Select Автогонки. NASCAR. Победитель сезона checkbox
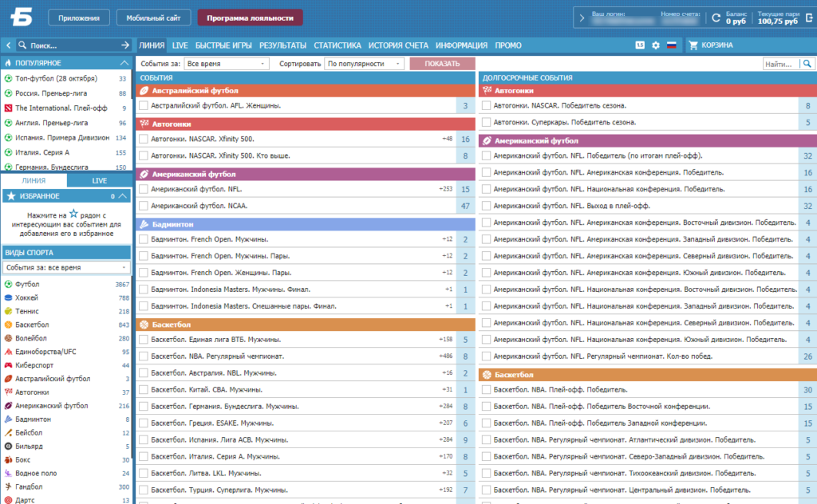This screenshot has height=504, width=817. (x=486, y=105)
